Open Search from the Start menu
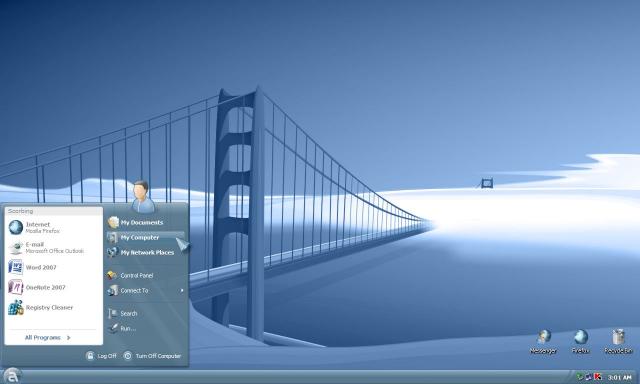The image size is (640, 384). tap(146, 313)
